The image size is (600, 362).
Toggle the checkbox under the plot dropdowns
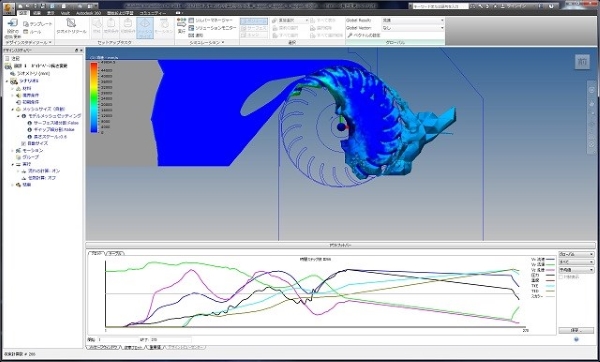(x=561, y=277)
